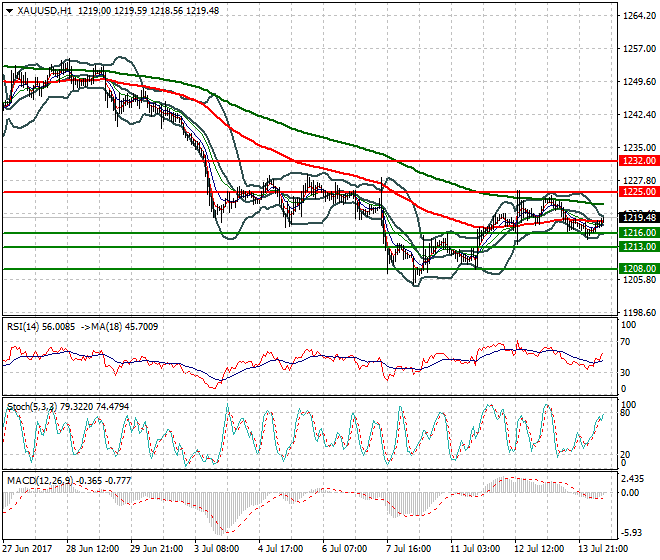Click the -5.93 MACD scale value
The width and height of the screenshot is (660, 560).
(632, 533)
